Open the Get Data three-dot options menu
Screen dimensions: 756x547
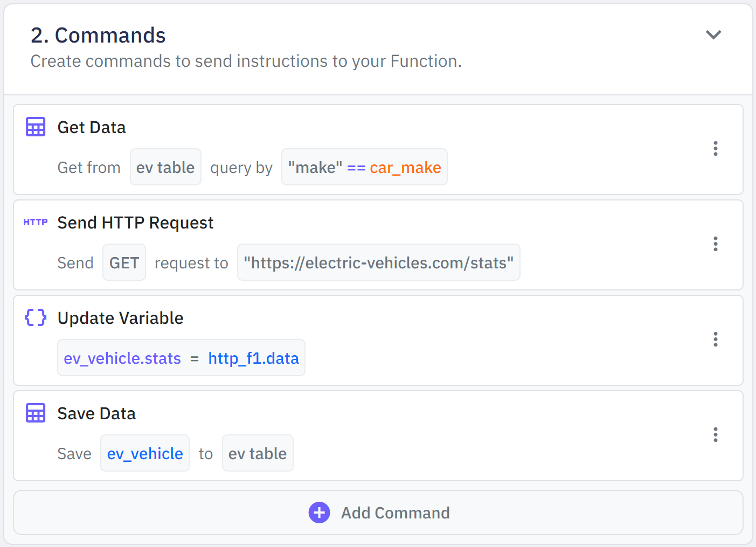point(715,149)
